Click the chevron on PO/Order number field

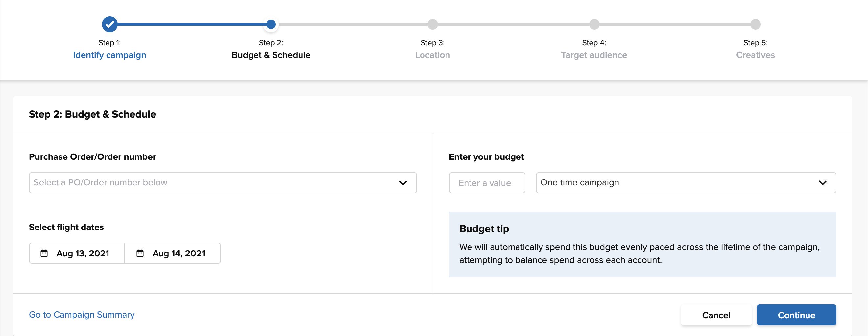403,183
